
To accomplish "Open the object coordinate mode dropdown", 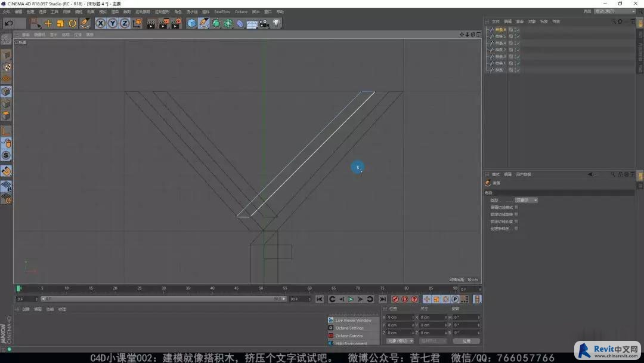I will 400,342.
